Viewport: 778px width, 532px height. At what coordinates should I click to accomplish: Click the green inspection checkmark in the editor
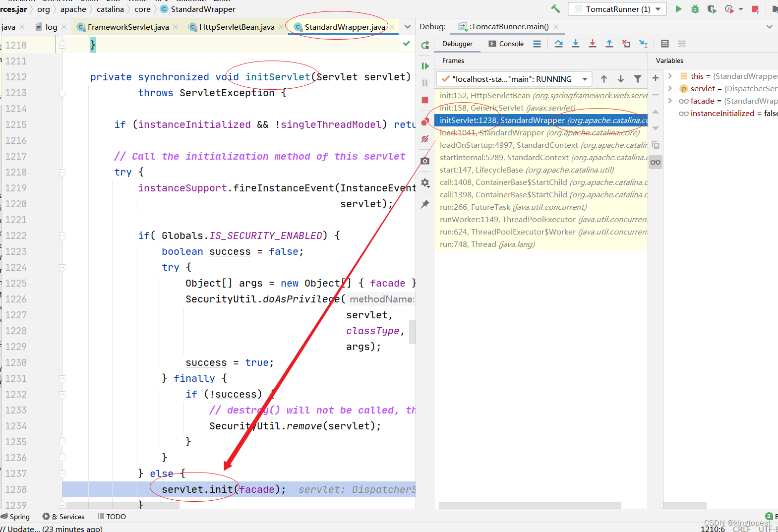pos(407,44)
